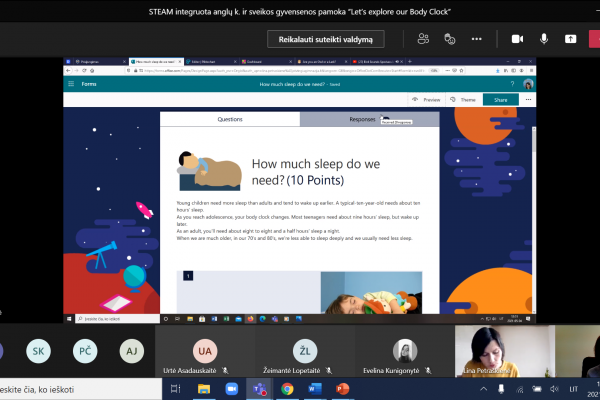Switch to the Responses tab

pos(370,119)
